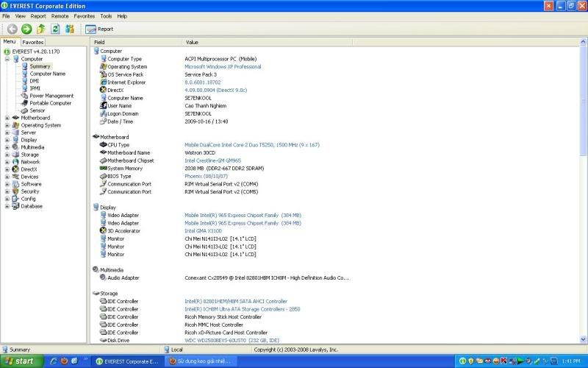This screenshot has width=588, height=368.
Task: Open the View menu
Action: click(x=21, y=16)
